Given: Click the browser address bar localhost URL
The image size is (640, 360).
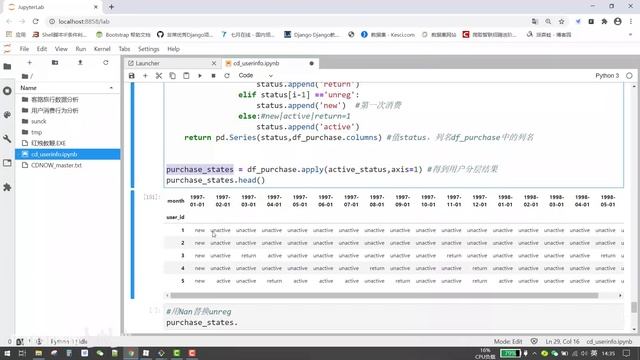Looking at the screenshot, I should click(x=84, y=21).
